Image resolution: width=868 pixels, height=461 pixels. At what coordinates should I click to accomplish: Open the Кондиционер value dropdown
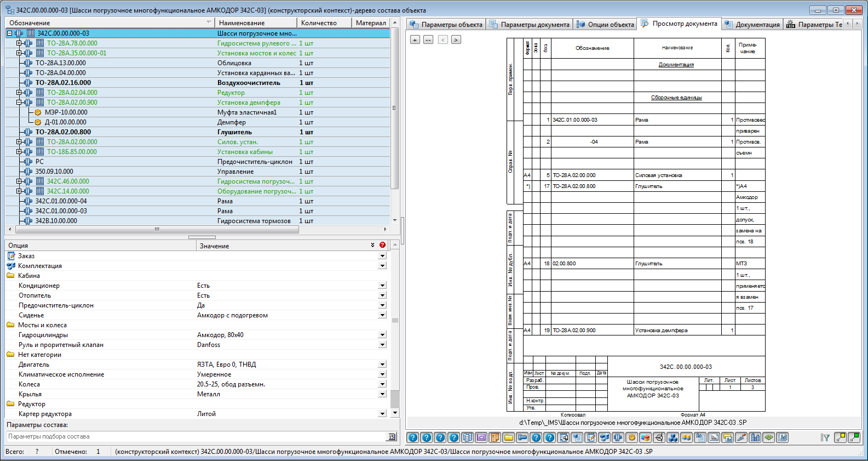(x=382, y=286)
